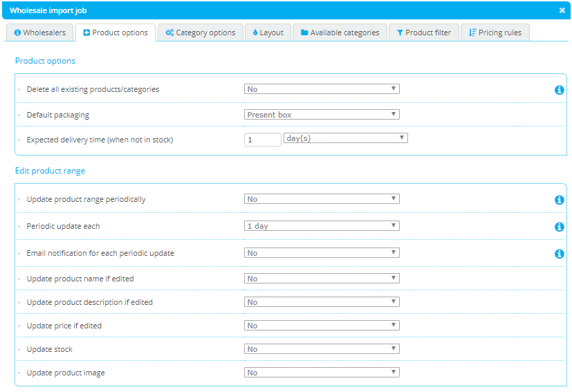The width and height of the screenshot is (572, 392).
Task: Expand the Periodic update each dropdown
Action: pos(322,226)
